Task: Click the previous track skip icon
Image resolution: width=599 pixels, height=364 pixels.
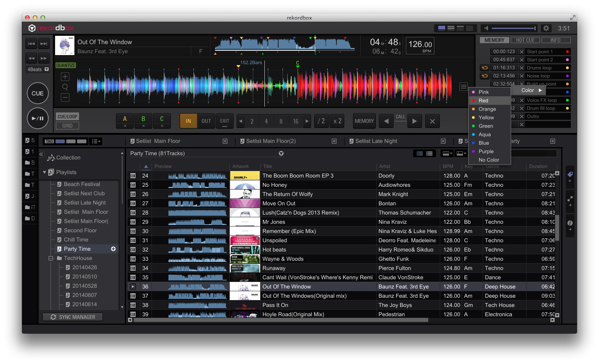Action: 32,44
